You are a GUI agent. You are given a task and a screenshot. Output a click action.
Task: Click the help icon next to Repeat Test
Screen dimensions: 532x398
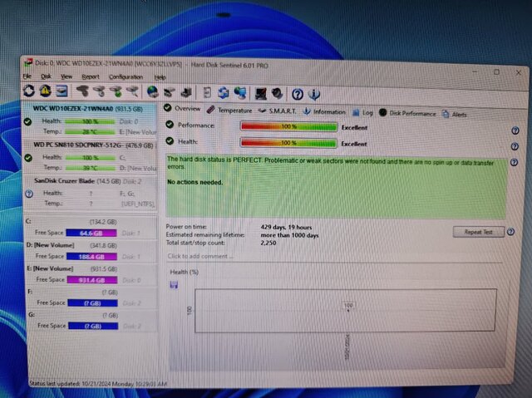515,233
